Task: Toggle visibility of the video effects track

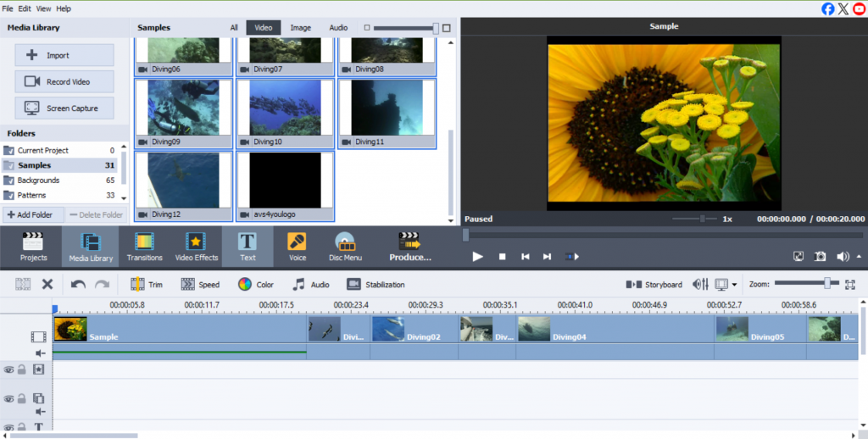Action: (8, 370)
